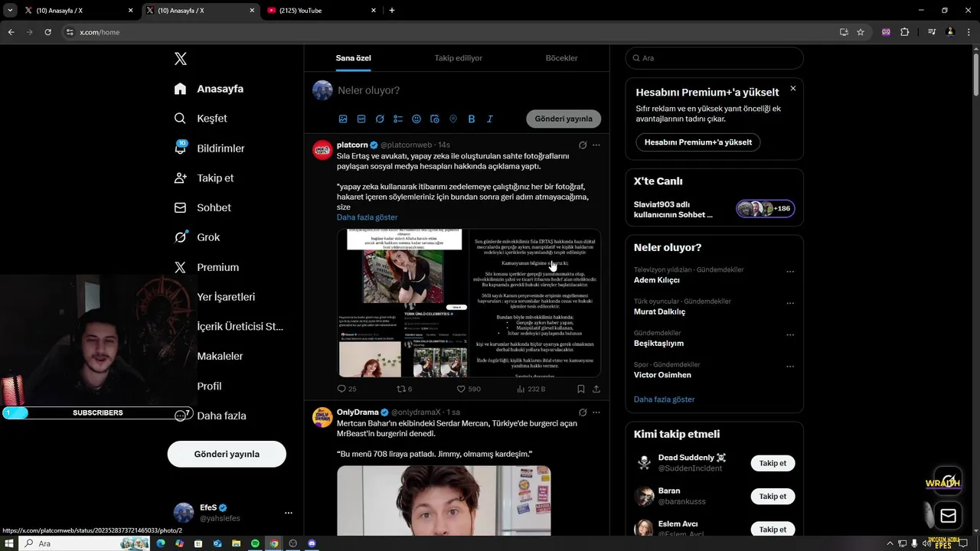The image size is (980, 551).
Task: Click OnlyDrama Grok action icon
Action: click(583, 412)
